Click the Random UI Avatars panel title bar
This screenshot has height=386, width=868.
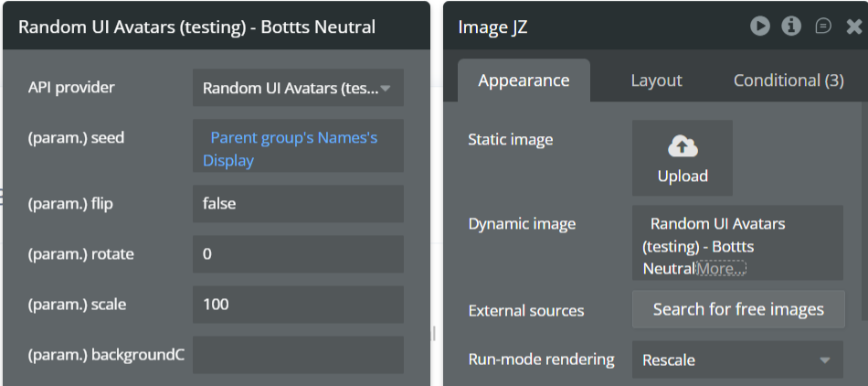[196, 27]
